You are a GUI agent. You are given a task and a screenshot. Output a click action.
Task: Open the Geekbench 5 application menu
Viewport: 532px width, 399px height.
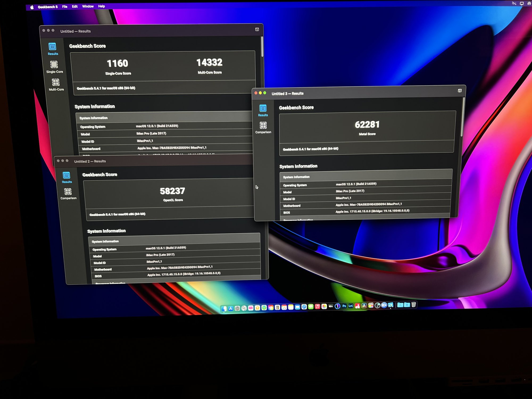[x=48, y=7]
